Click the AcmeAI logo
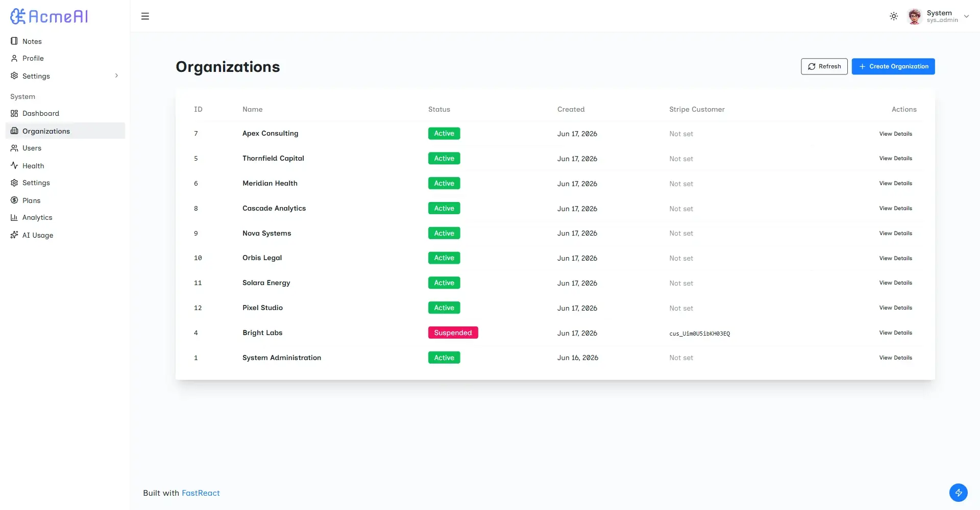Viewport: 980px width, 510px height. [x=49, y=16]
